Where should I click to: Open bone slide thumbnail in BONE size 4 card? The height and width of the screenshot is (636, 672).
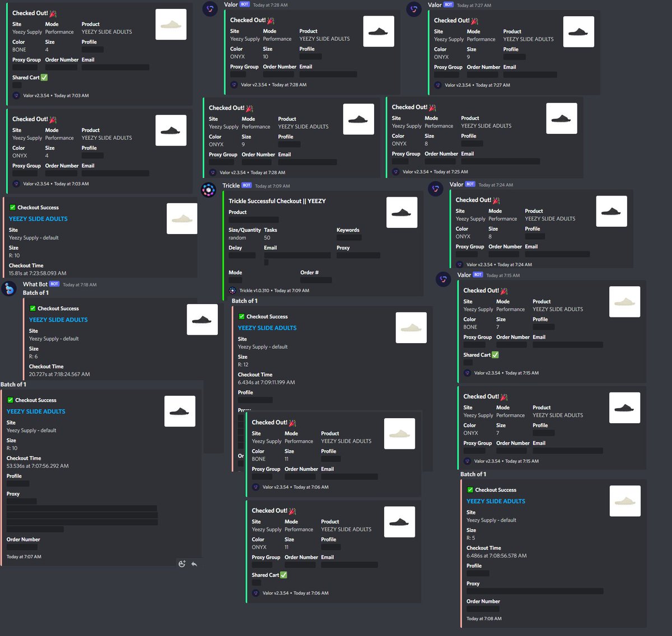pyautogui.click(x=171, y=24)
